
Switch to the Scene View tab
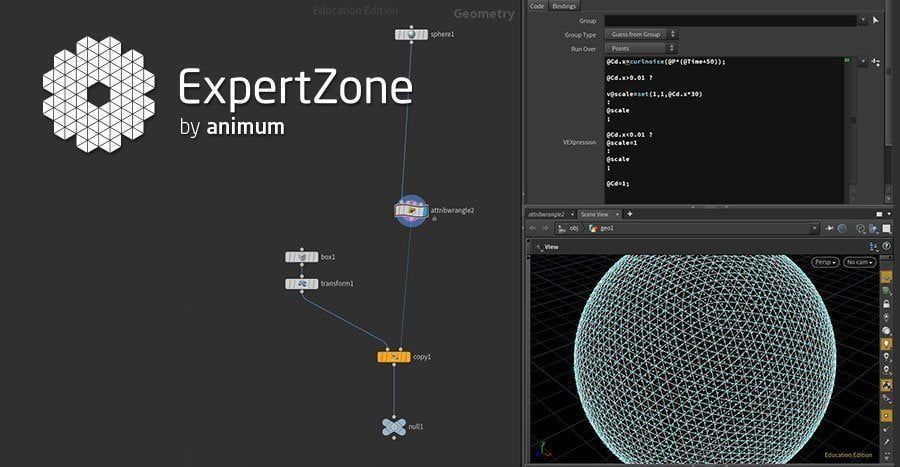[595, 215]
